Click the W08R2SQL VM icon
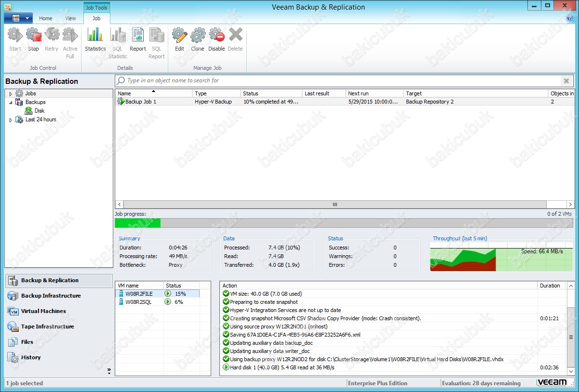 pyautogui.click(x=121, y=302)
